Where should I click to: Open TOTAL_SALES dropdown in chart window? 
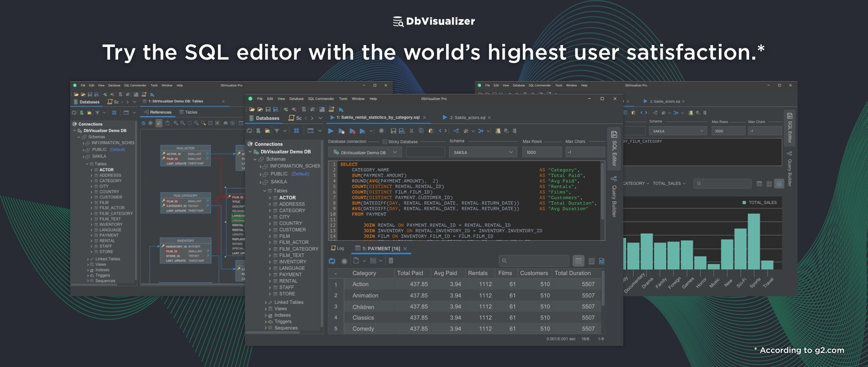[x=669, y=183]
